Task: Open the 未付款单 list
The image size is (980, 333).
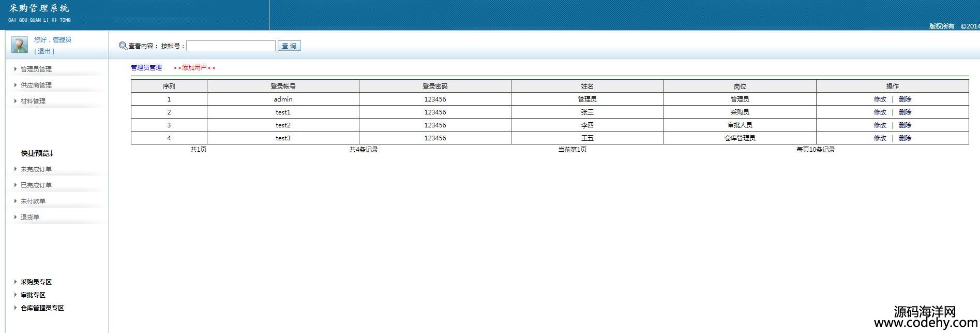Action: click(33, 201)
